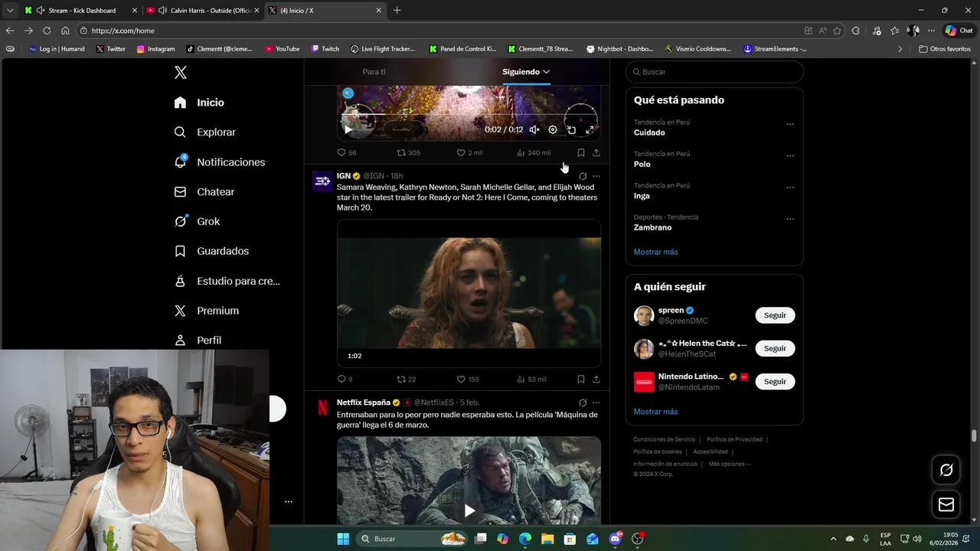Click Mostrar más under A quién seguir

pos(655,412)
